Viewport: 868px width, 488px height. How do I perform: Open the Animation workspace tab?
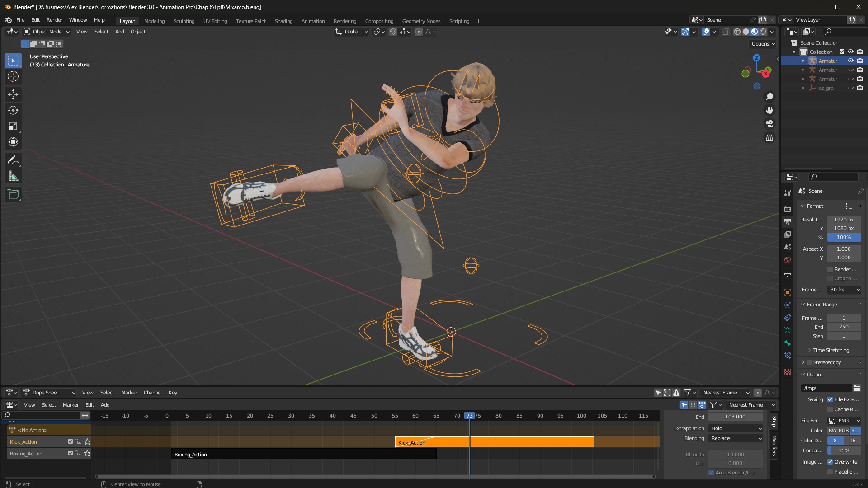(x=313, y=21)
